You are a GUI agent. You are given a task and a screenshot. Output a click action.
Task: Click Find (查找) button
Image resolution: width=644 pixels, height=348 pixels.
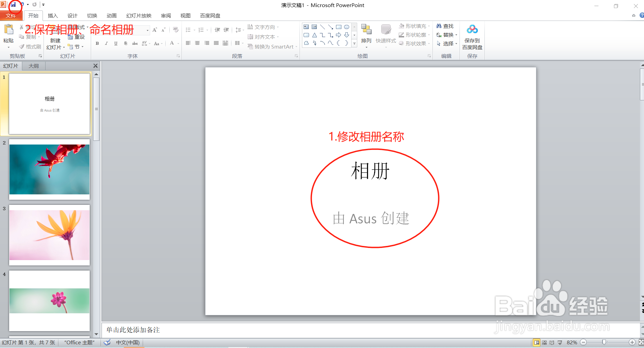click(x=445, y=26)
